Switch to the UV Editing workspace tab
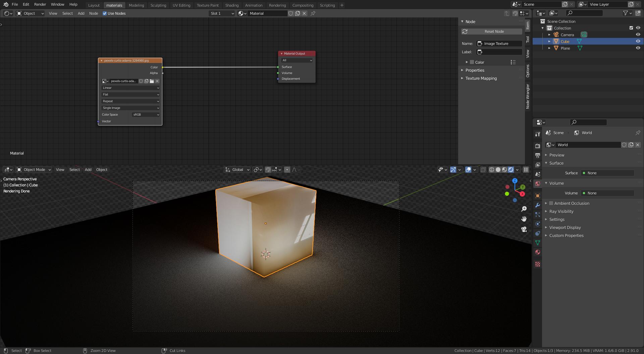Image resolution: width=644 pixels, height=354 pixels. tap(181, 5)
